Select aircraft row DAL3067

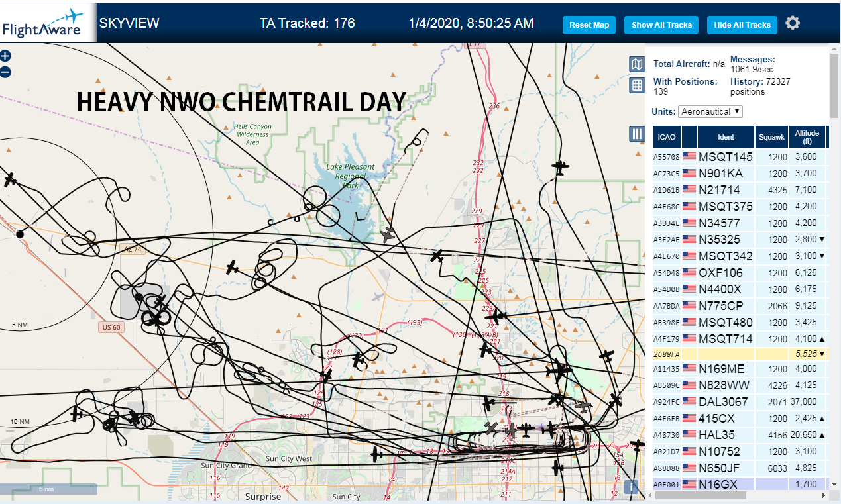pos(740,402)
